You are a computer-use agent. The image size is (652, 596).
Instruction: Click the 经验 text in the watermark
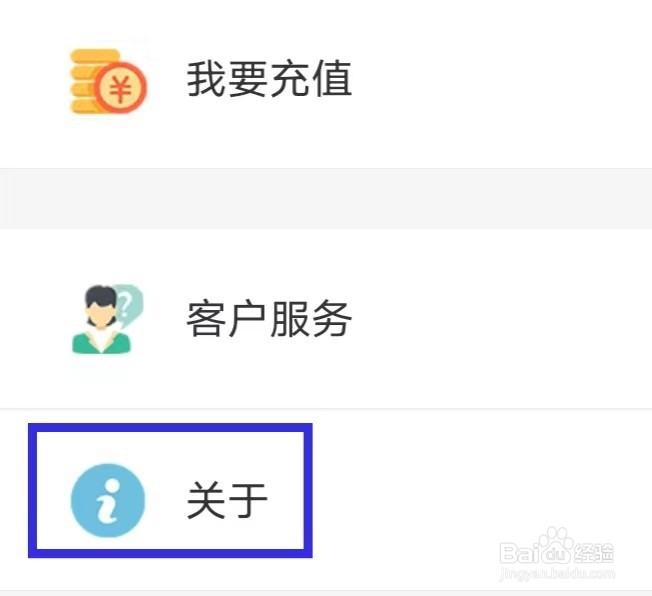click(594, 554)
